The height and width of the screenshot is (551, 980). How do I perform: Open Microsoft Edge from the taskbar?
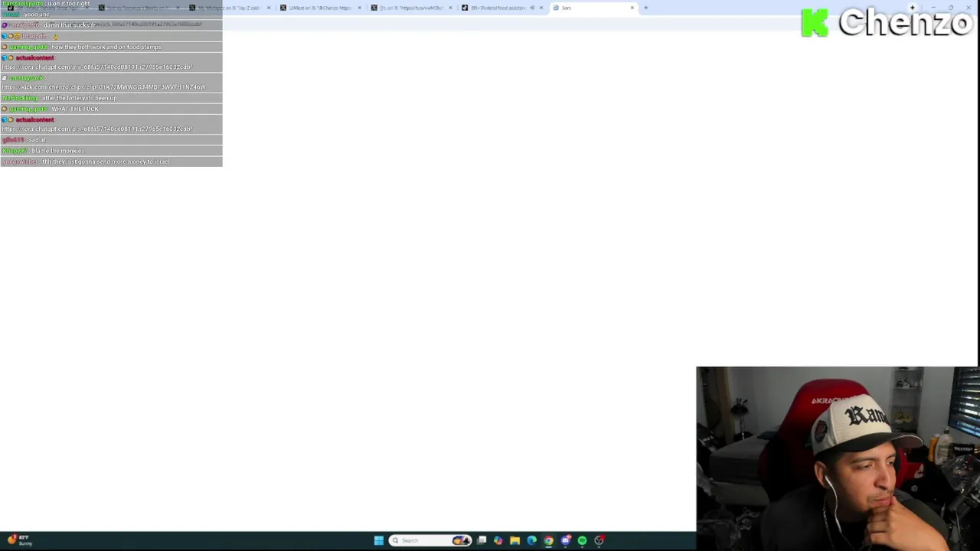[532, 540]
